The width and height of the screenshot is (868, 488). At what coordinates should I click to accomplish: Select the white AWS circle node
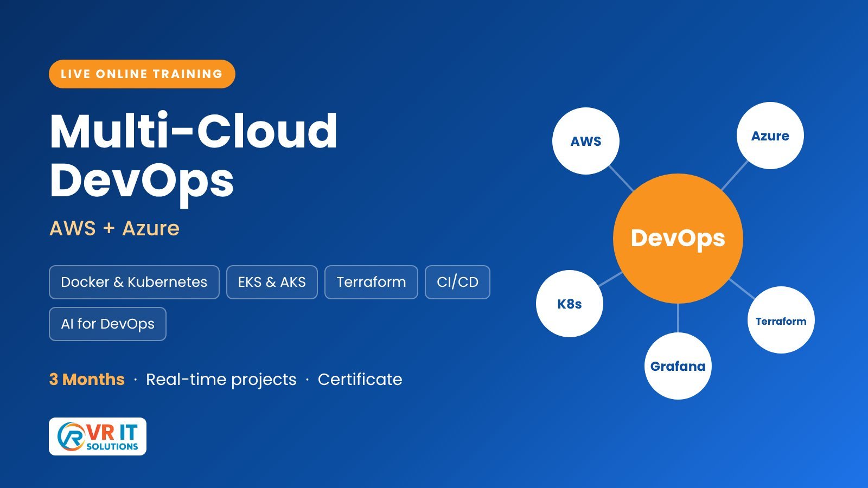586,141
